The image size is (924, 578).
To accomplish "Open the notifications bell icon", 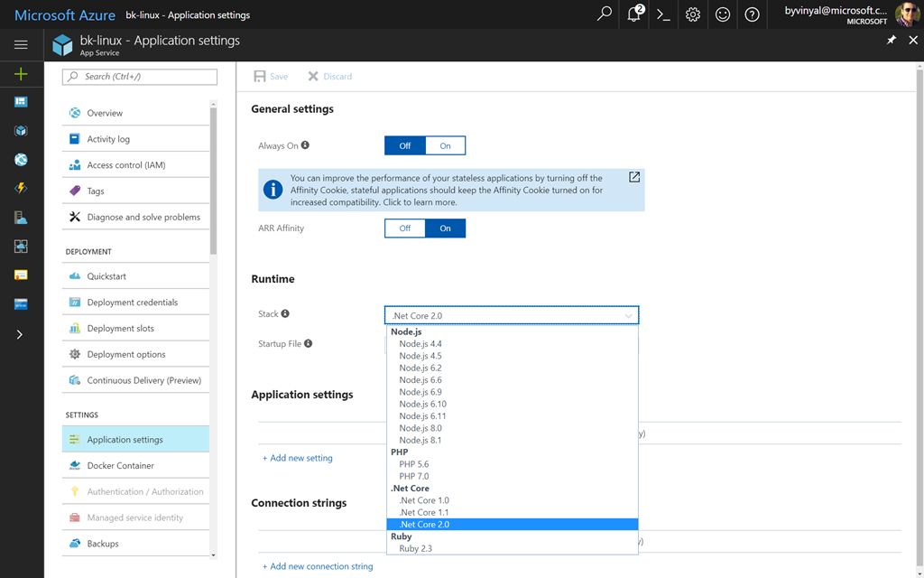I will [634, 14].
